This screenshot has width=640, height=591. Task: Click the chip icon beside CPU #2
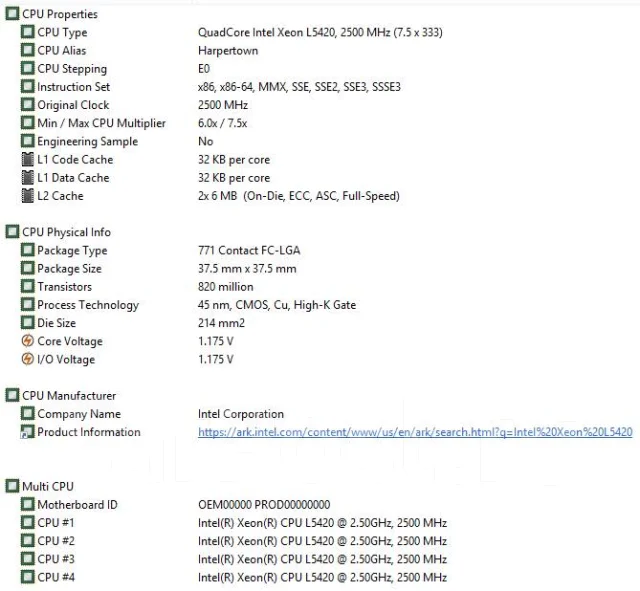pyautogui.click(x=27, y=540)
